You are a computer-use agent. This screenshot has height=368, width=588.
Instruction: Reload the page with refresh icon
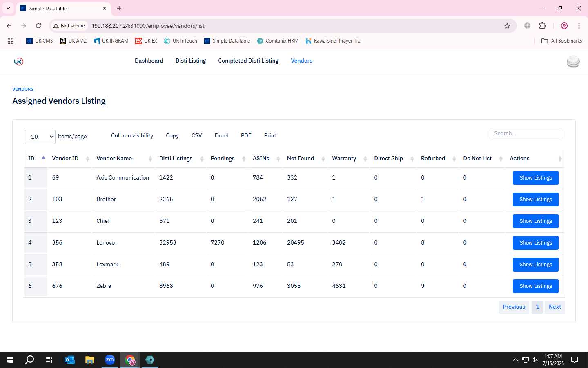point(38,26)
